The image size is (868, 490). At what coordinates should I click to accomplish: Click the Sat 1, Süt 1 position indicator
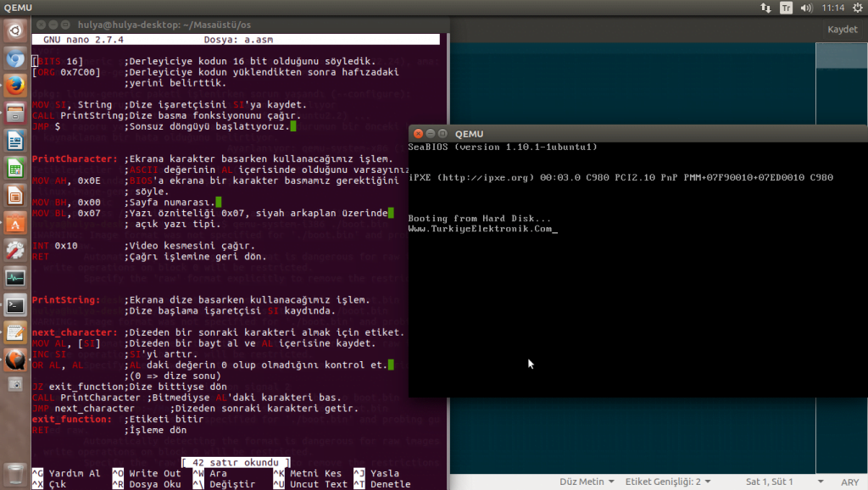(769, 482)
